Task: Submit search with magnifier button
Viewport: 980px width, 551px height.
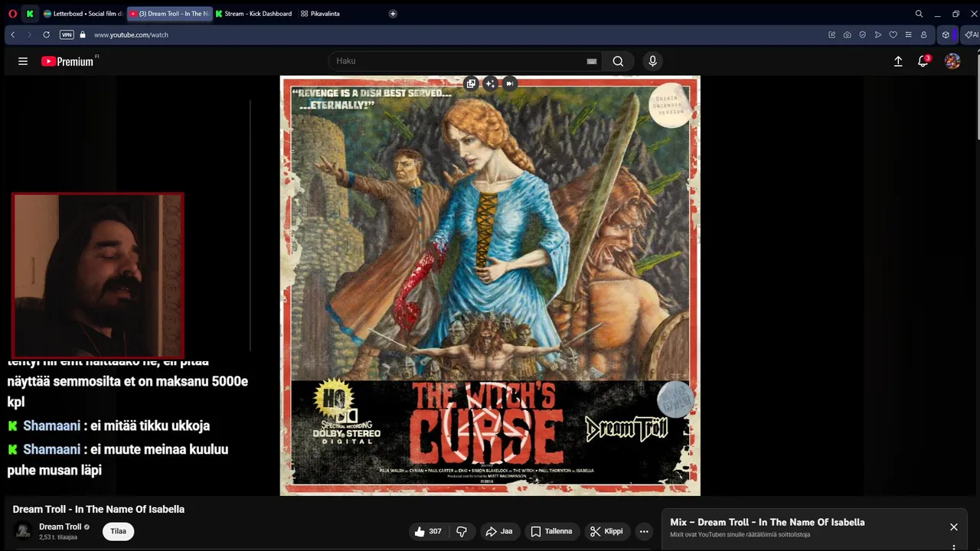Action: (x=618, y=61)
